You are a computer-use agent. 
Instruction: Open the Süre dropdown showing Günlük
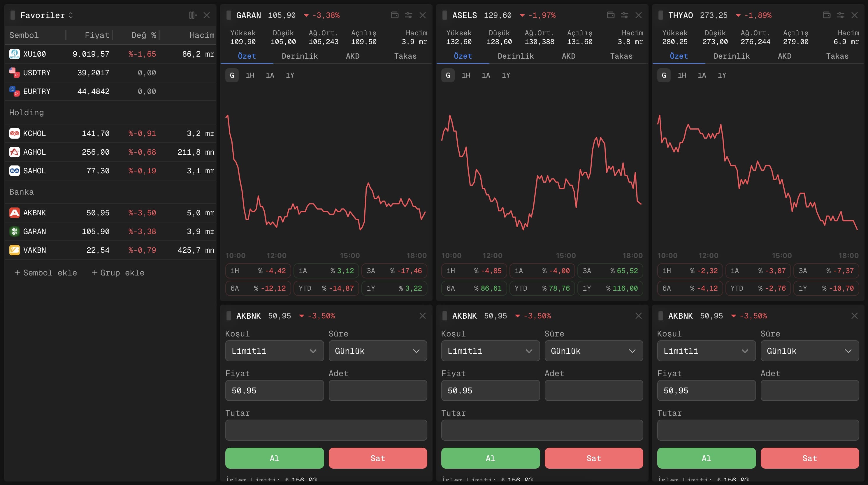[378, 351]
